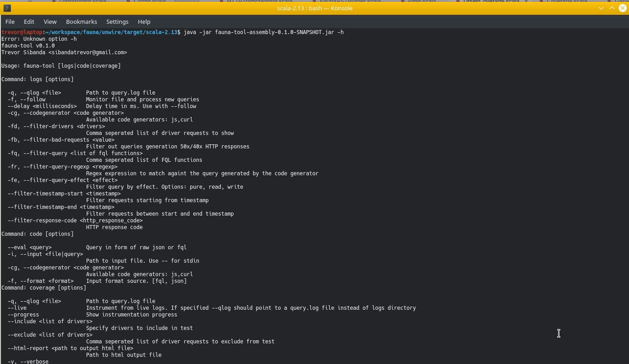This screenshot has width=629, height=364.
Task: Open the Bookmarks menu
Action: pos(82,22)
